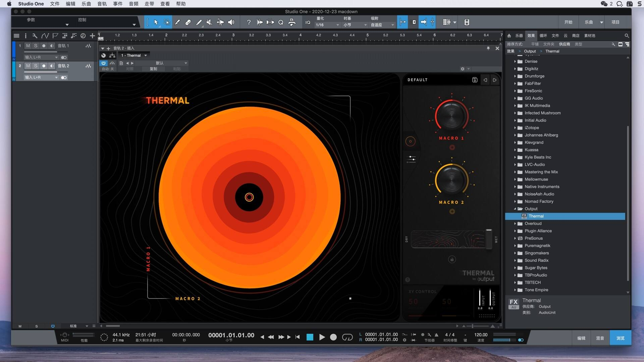The image size is (644, 362).
Task: Select the Listen speaker tool
Action: (x=231, y=22)
